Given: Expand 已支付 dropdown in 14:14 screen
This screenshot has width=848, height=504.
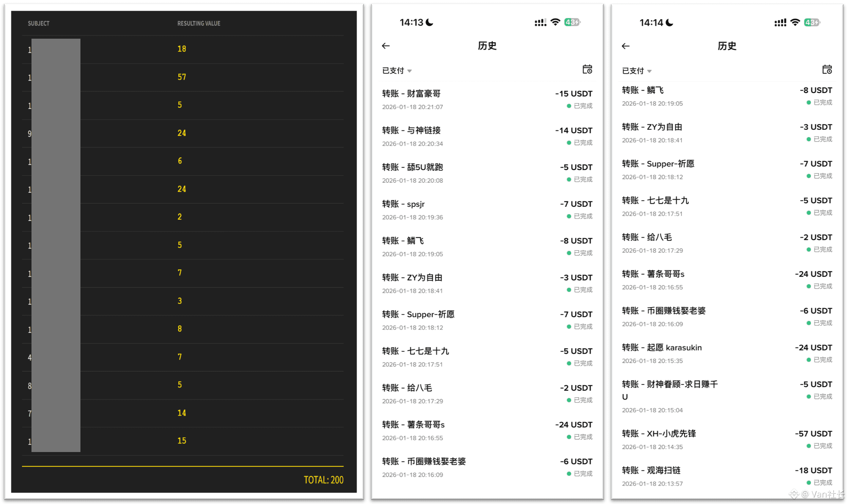Looking at the screenshot, I should click(637, 71).
